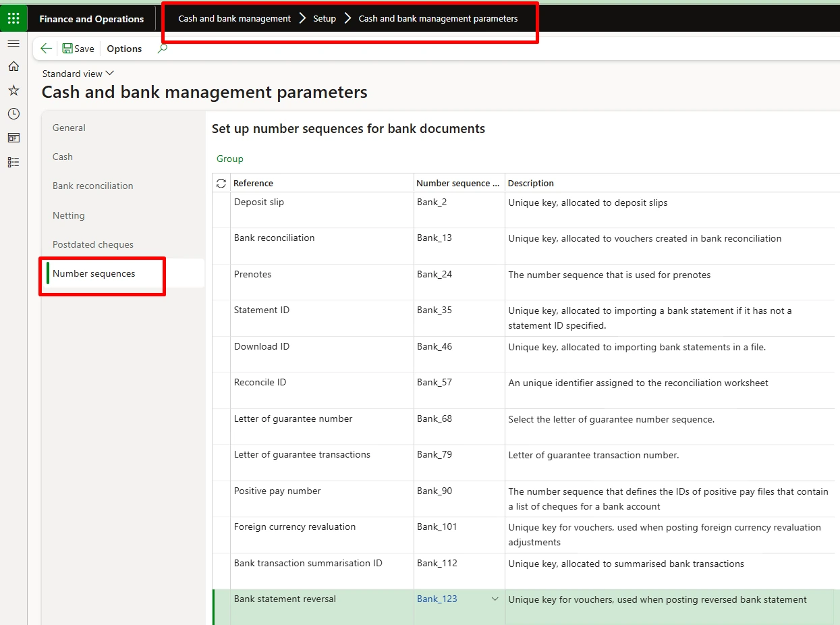
Task: Click the Bank_101 number sequence cell
Action: pyautogui.click(x=459, y=535)
